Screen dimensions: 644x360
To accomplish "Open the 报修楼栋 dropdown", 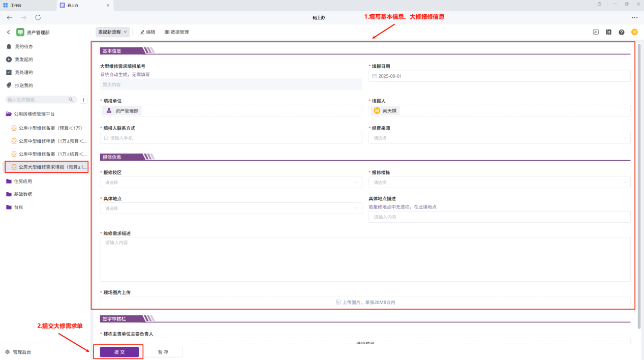I will click(x=499, y=182).
